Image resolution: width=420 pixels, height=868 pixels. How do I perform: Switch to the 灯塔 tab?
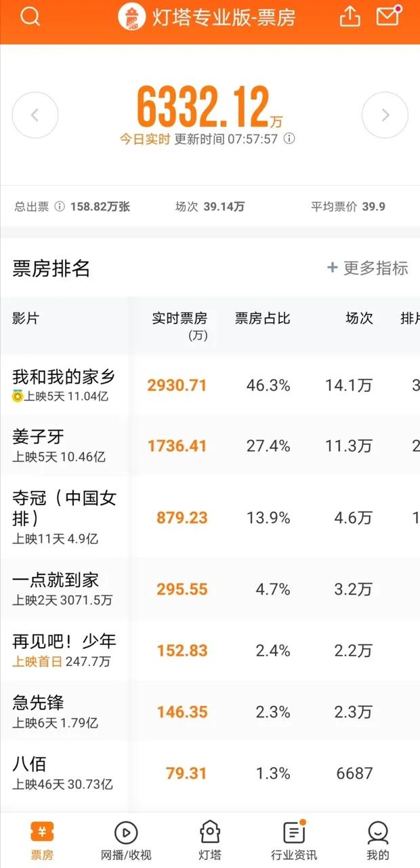pos(209,841)
